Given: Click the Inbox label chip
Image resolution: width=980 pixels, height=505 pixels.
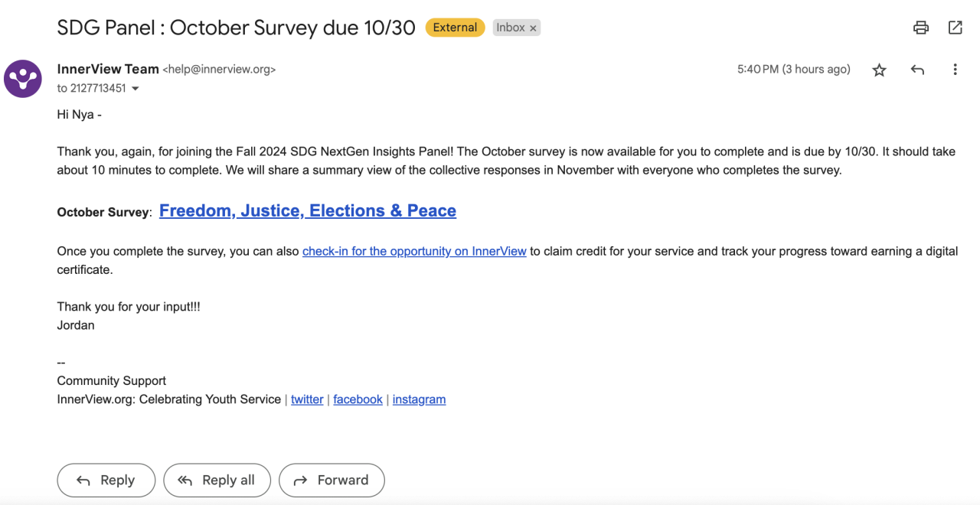Looking at the screenshot, I should click(510, 28).
